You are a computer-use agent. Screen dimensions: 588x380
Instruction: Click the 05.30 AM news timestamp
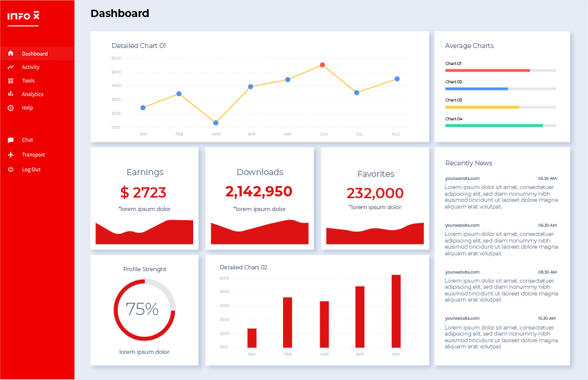(x=547, y=179)
